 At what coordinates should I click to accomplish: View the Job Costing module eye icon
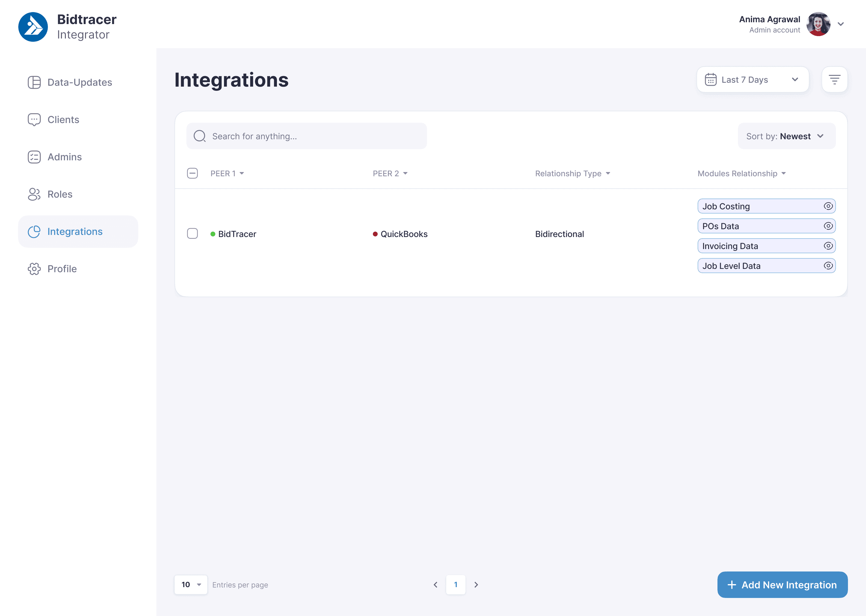coord(828,206)
